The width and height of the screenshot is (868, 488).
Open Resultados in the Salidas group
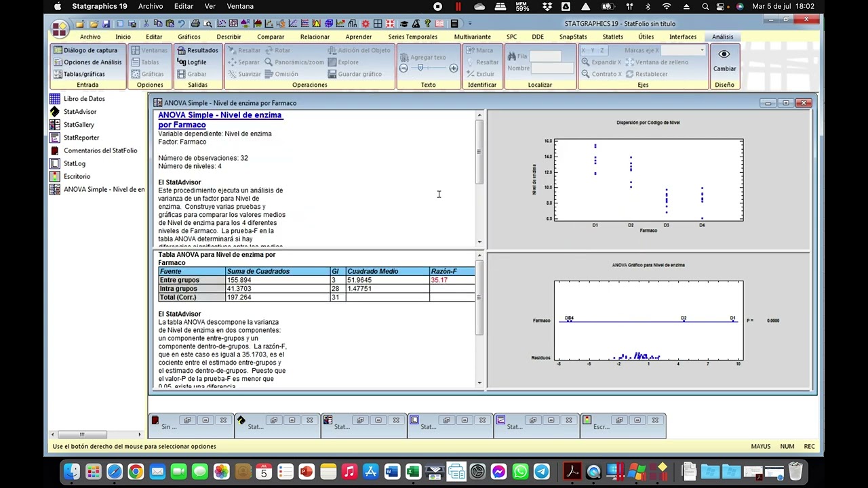[197, 50]
